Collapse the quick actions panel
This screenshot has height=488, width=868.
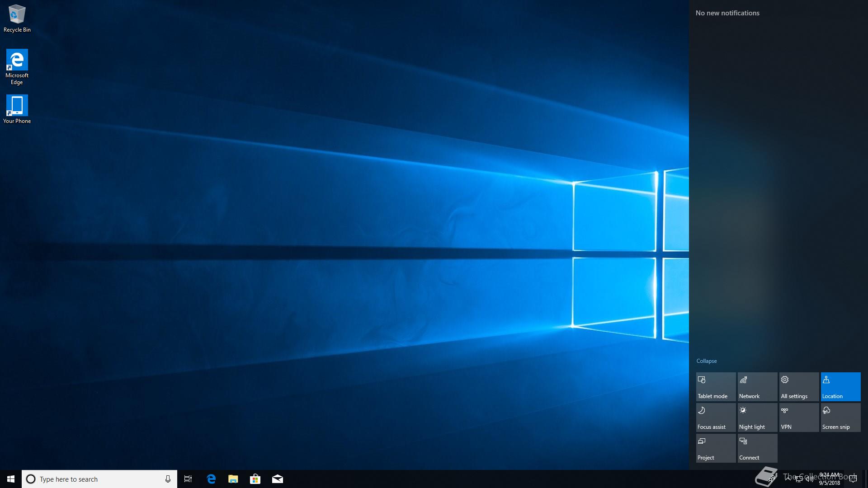coord(707,361)
